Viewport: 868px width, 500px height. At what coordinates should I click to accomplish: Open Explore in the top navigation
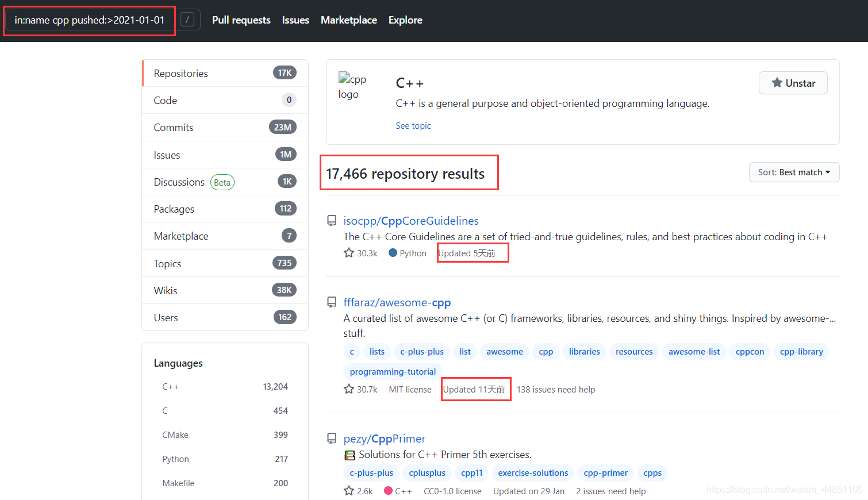pyautogui.click(x=405, y=20)
